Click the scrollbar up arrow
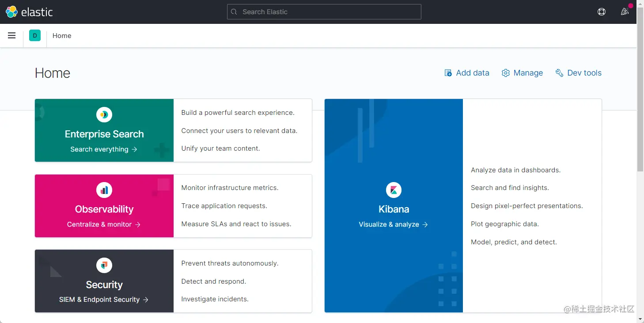 (640, 4)
